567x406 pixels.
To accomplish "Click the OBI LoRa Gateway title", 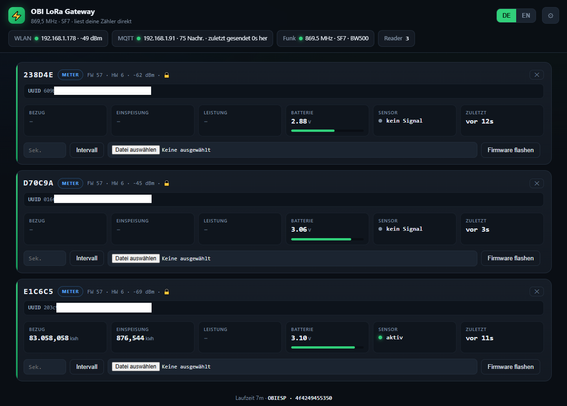I will click(x=63, y=12).
